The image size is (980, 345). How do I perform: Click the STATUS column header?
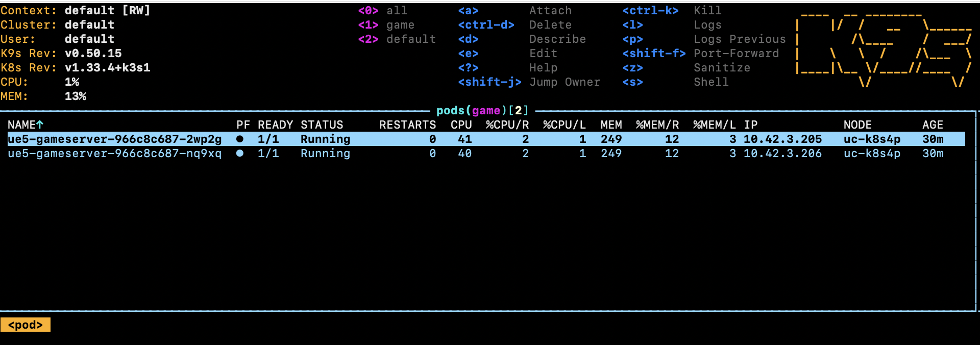click(x=322, y=125)
